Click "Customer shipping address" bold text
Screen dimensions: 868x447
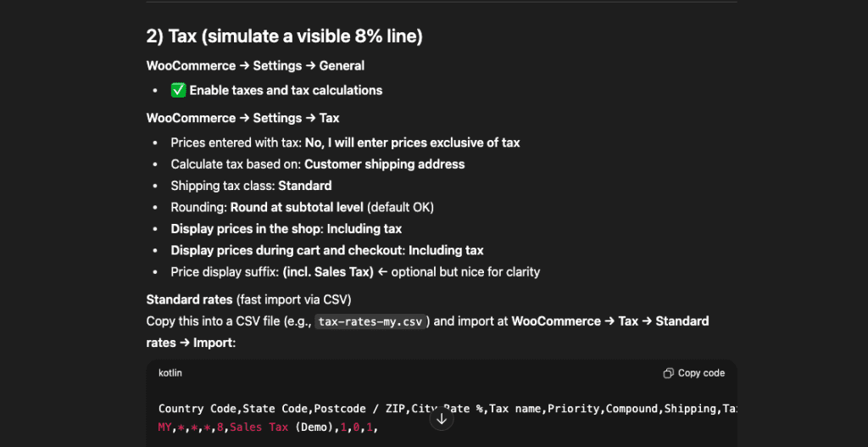click(384, 164)
